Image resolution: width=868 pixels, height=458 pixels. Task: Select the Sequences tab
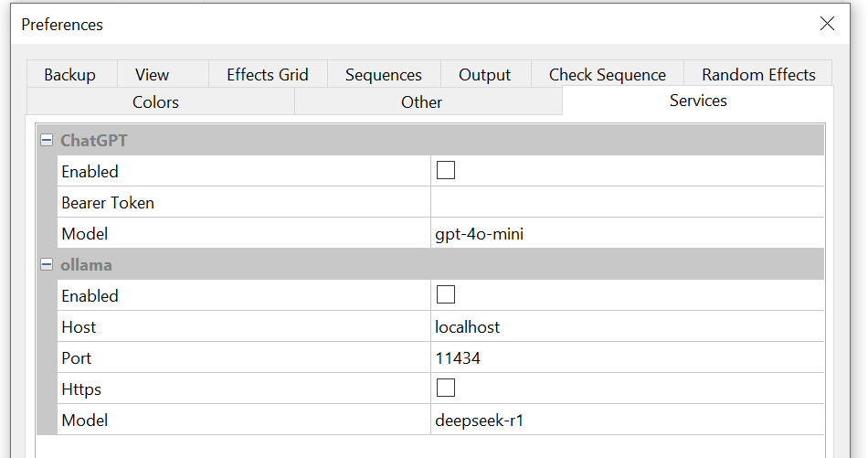384,74
